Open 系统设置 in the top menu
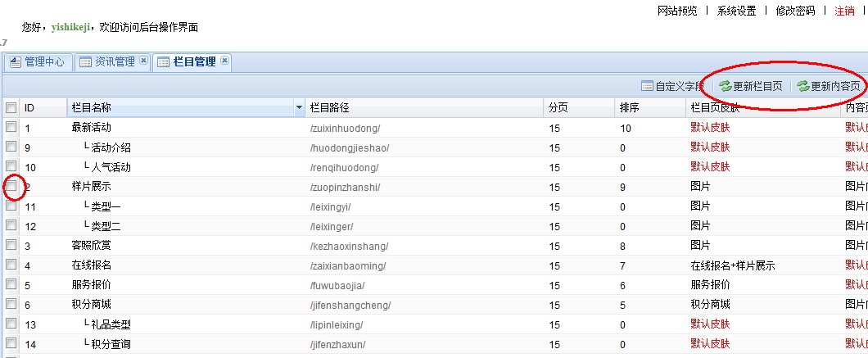 (736, 11)
